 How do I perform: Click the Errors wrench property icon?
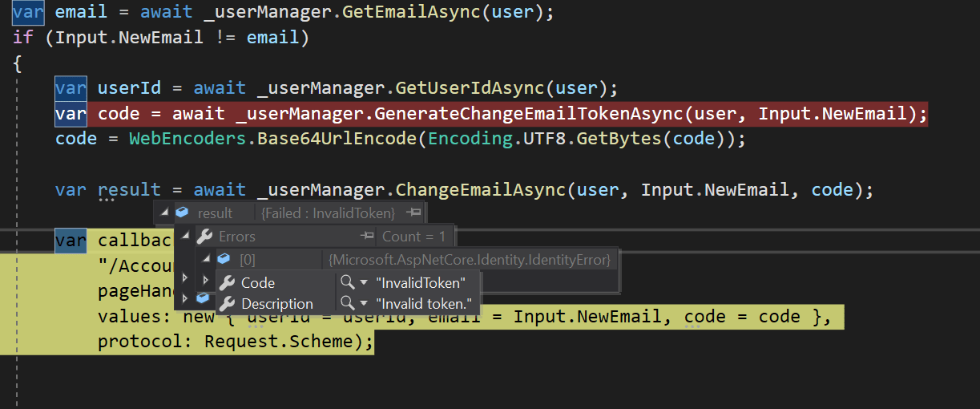204,236
